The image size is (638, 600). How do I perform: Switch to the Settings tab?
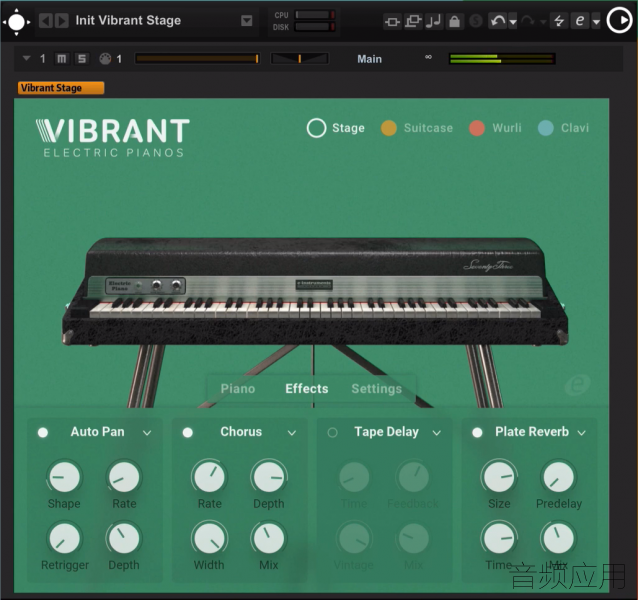tap(376, 388)
